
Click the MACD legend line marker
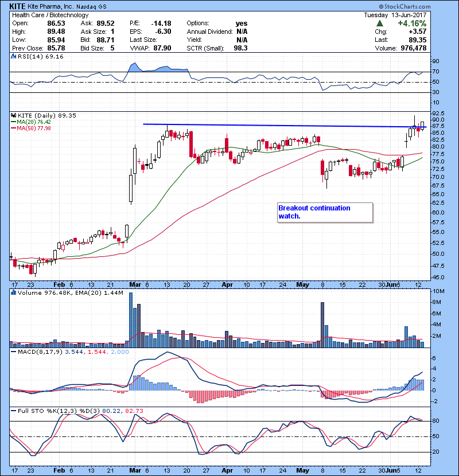pyautogui.click(x=13, y=352)
